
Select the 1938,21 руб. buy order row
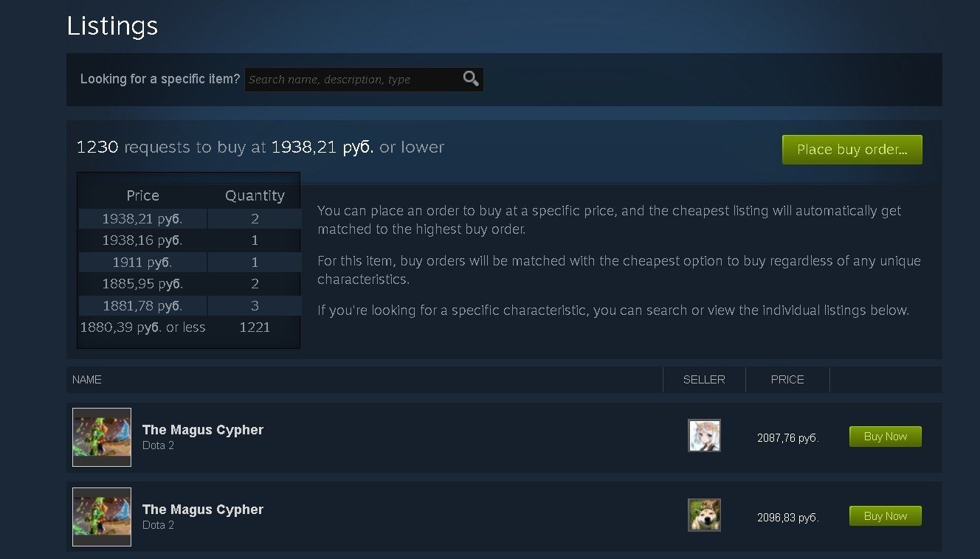(x=190, y=219)
